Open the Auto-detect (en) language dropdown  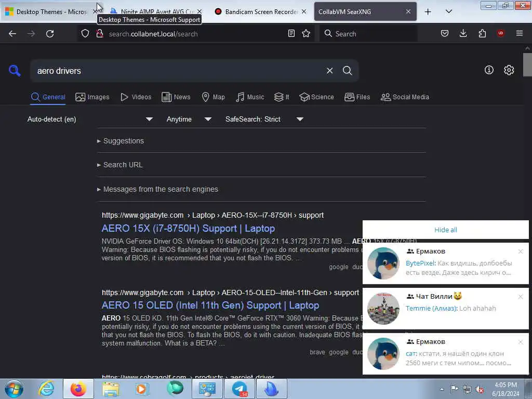[x=90, y=119]
